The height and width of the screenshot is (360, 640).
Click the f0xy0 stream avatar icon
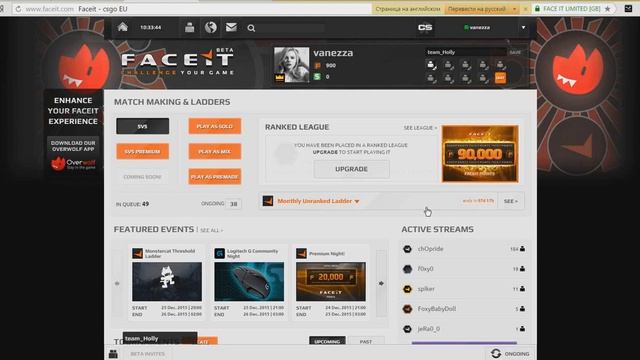[407, 269]
